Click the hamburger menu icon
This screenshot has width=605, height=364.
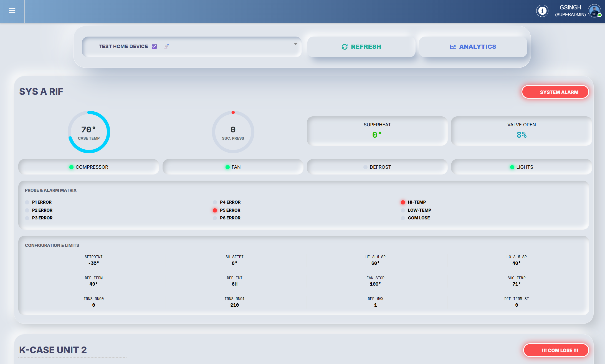12,11
